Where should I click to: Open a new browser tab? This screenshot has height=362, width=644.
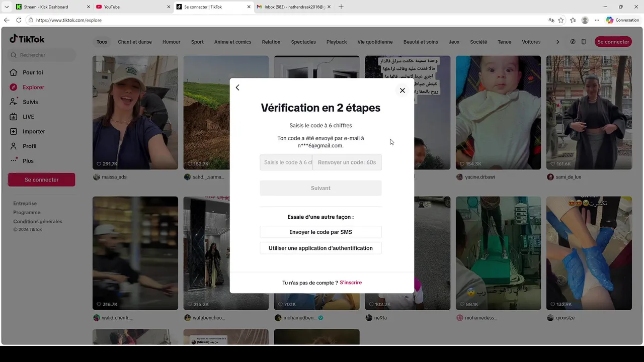coord(341,7)
